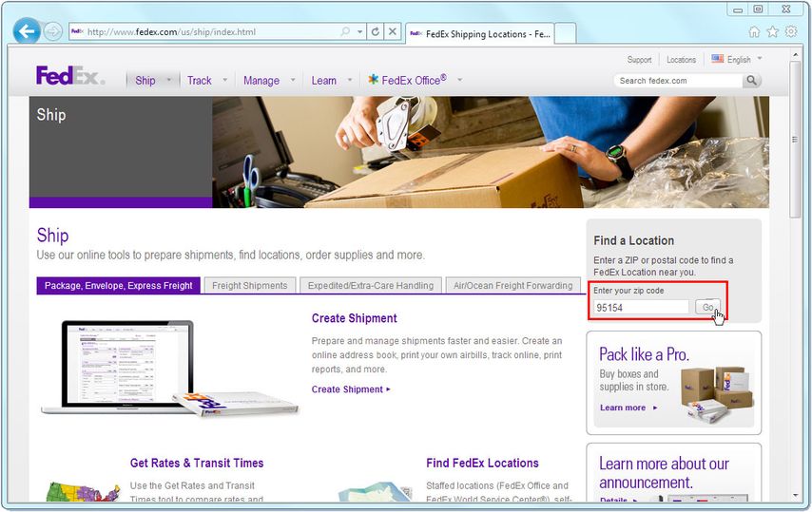The width and height of the screenshot is (812, 512).
Task: Open the address bar history dropdown arrow
Action: [x=360, y=31]
